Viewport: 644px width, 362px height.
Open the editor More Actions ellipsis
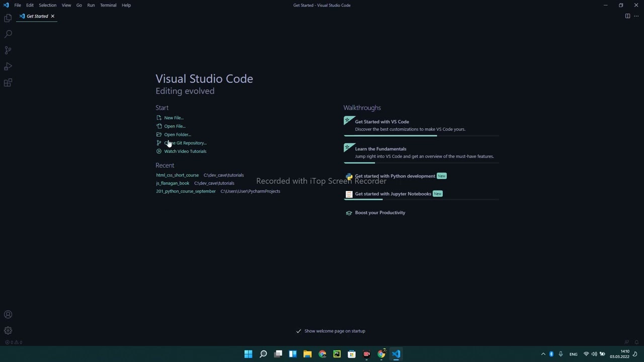(x=636, y=16)
